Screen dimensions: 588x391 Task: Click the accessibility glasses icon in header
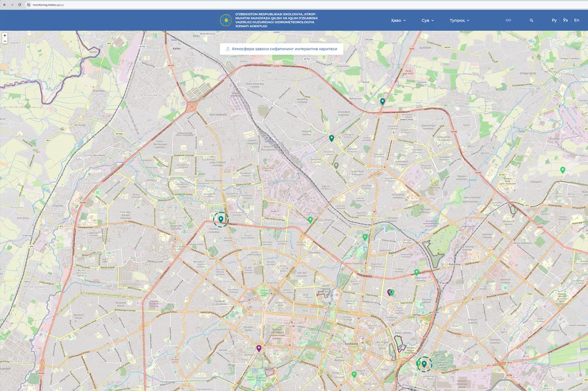pos(508,21)
